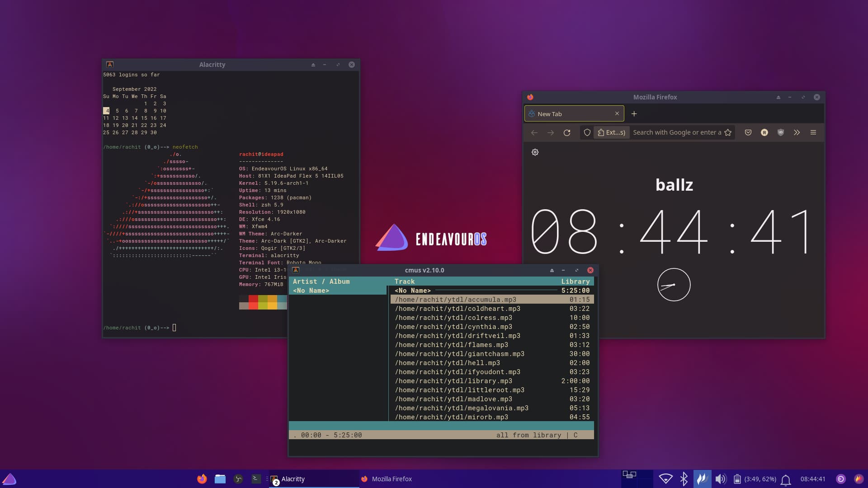This screenshot has width=868, height=488.
Task: Roll up the Alacritty window with the shade button
Action: coord(313,65)
